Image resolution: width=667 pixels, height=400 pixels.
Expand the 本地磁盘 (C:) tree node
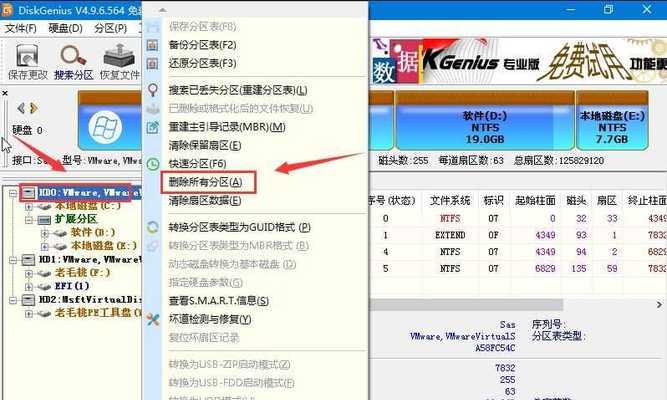pos(29,207)
